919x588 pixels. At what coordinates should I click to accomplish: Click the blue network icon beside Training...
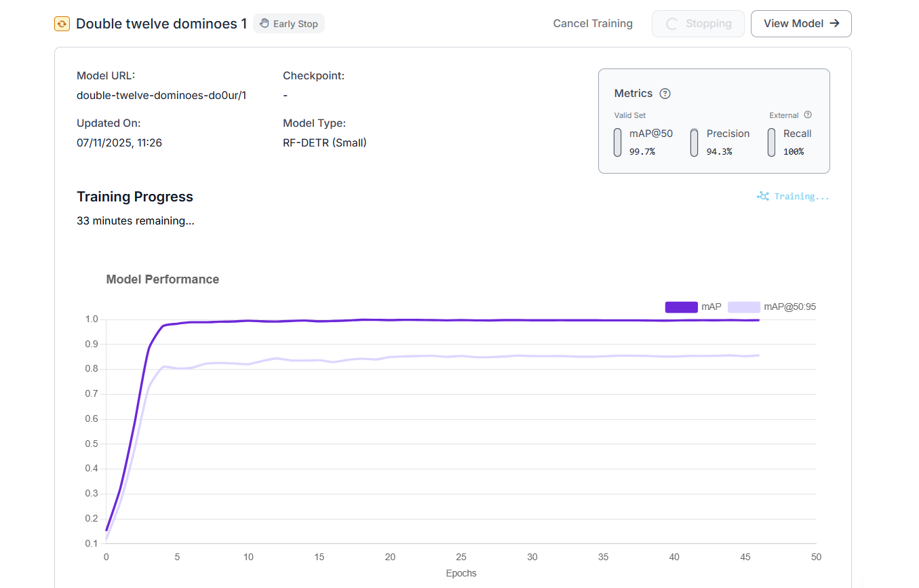click(763, 197)
